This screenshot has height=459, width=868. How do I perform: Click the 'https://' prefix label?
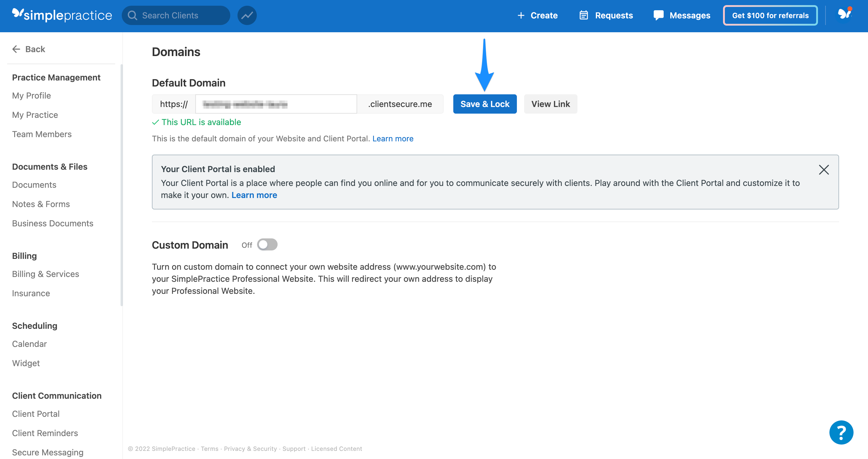coord(174,104)
